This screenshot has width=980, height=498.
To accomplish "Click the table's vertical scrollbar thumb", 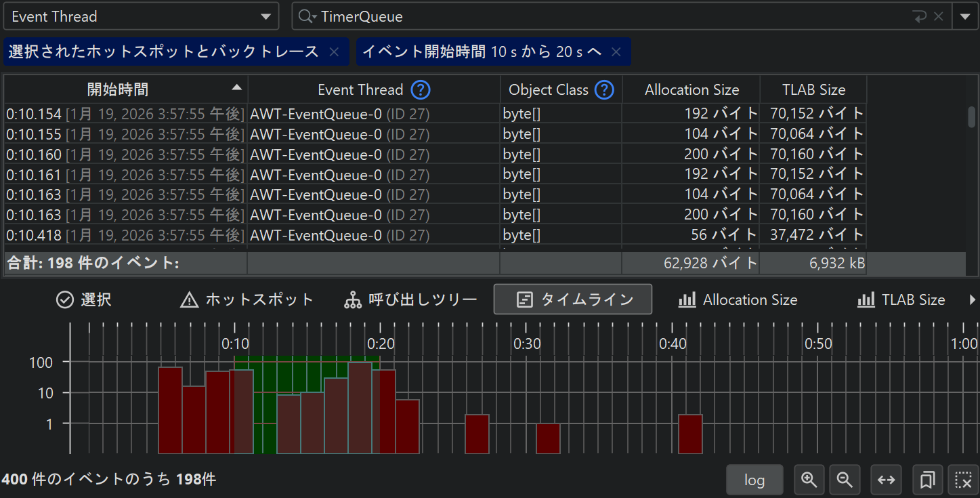I will tap(971, 117).
